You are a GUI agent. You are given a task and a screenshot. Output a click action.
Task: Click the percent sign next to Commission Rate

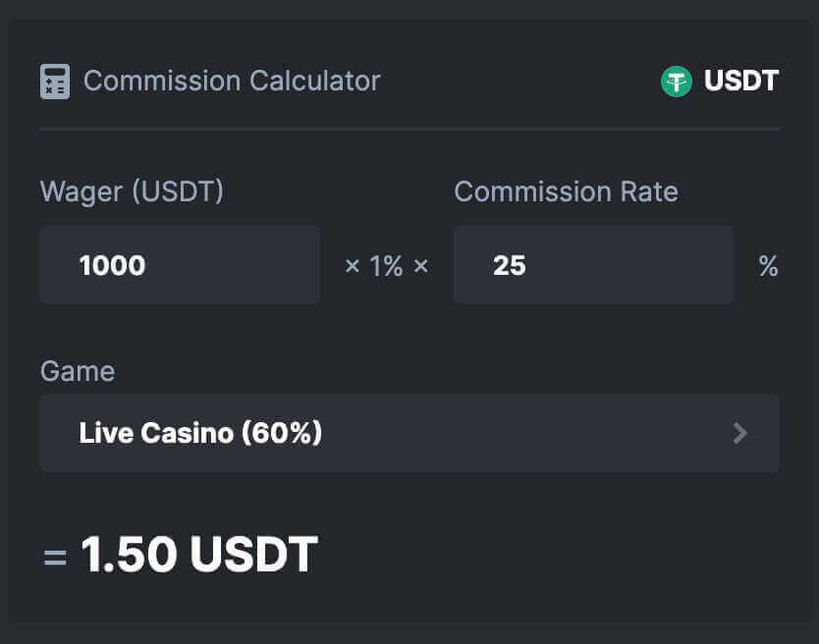769,265
